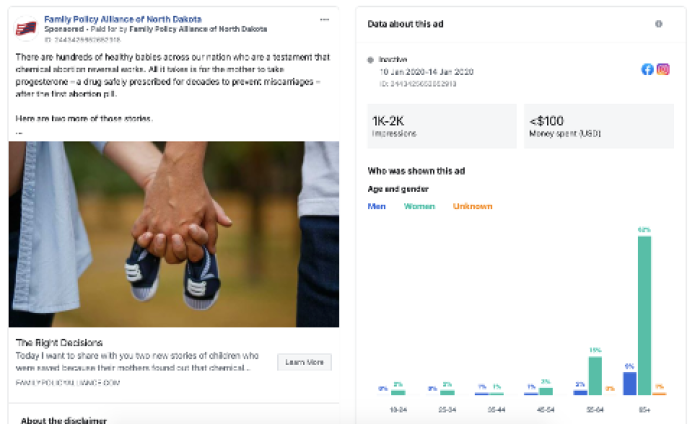The height and width of the screenshot is (424, 700).
Task: Click the Instagram platform icon
Action: point(663,69)
